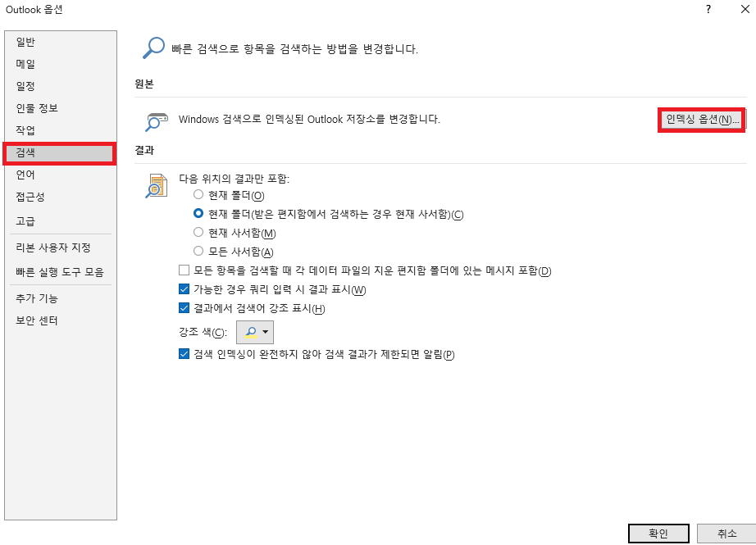Toggle 가능한 경우 쿼리 입력 시 결과 표시 checkbox
The image size is (756, 545).
click(184, 289)
